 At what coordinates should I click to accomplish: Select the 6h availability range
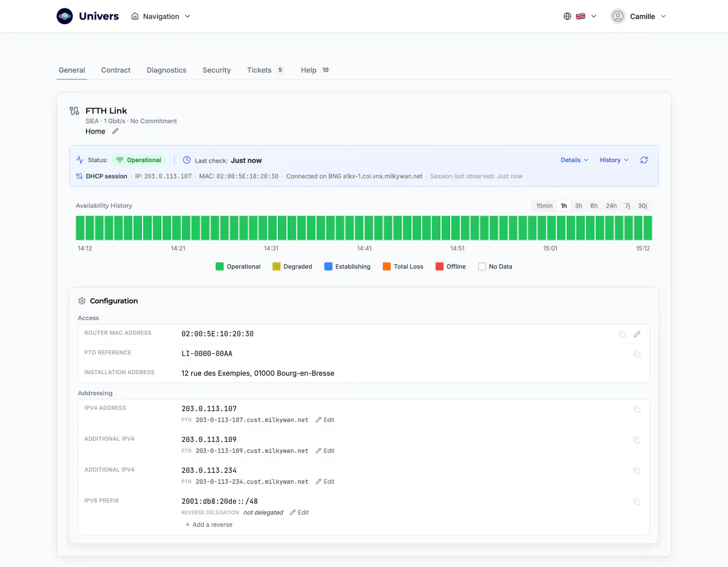click(x=594, y=206)
